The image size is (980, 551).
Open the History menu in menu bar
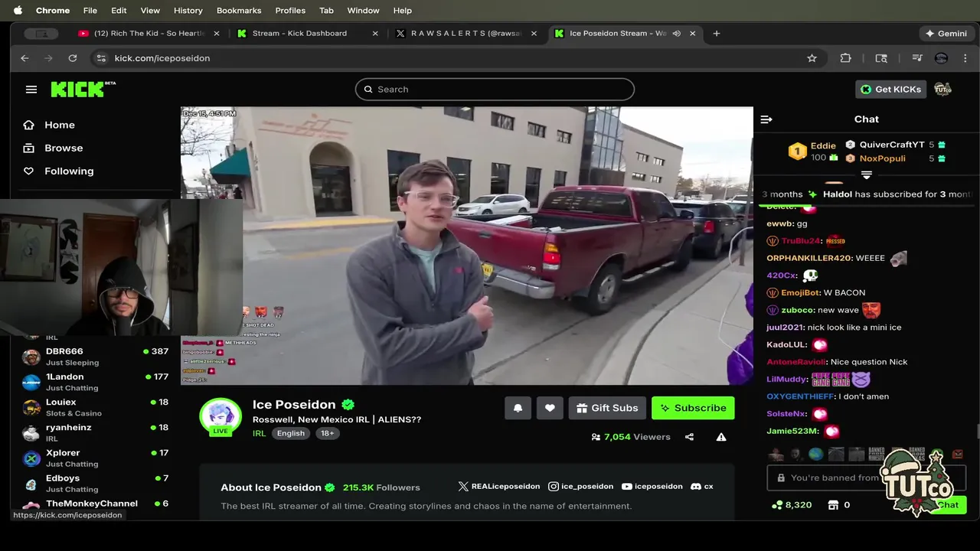point(188,11)
